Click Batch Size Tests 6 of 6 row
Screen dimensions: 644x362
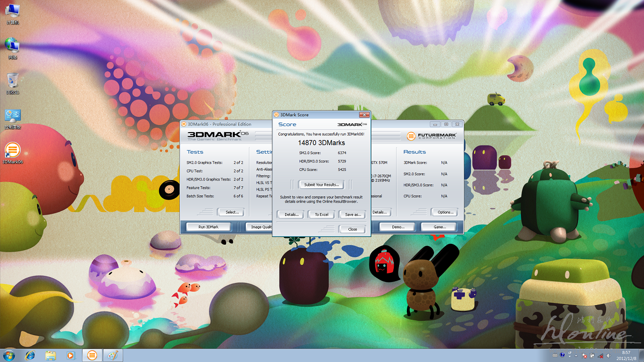coord(215,196)
